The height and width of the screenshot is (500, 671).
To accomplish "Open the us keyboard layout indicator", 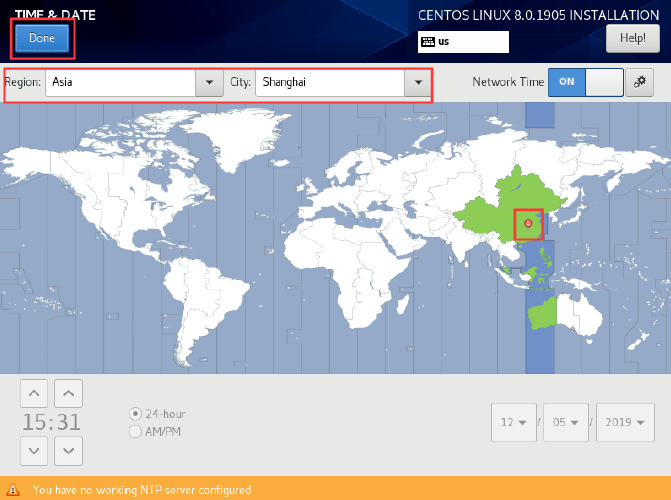I will pyautogui.click(x=463, y=42).
